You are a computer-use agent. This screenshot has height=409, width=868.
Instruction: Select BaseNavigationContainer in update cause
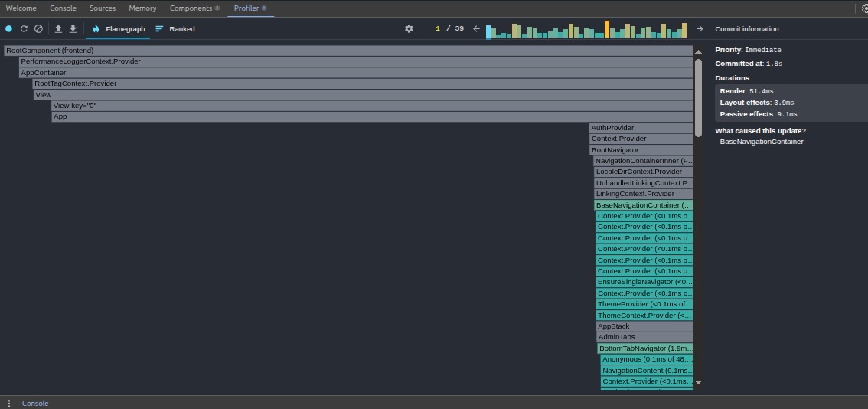point(761,142)
